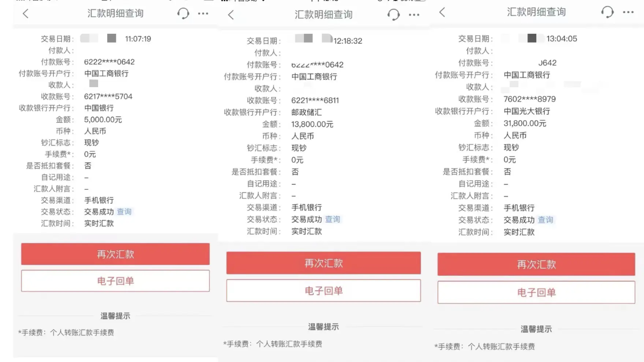Click the 汇款明细查询 title in middle screen

[x=324, y=15]
